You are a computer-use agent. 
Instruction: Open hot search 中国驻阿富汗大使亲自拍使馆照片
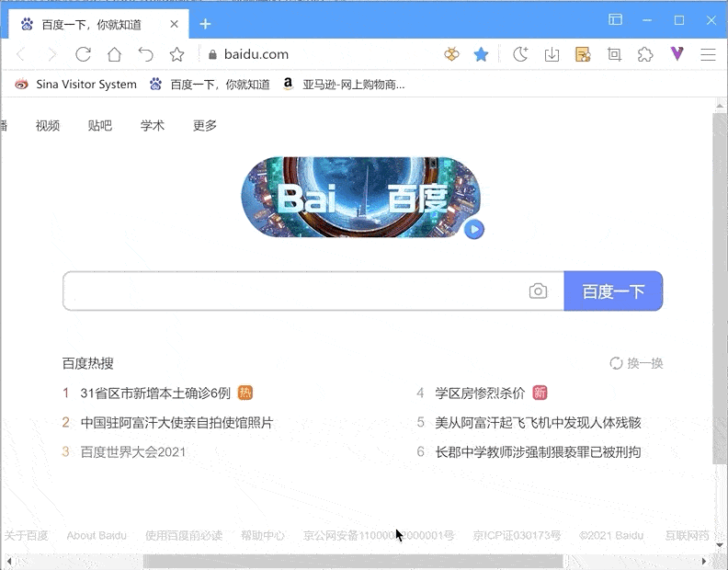[176, 422]
